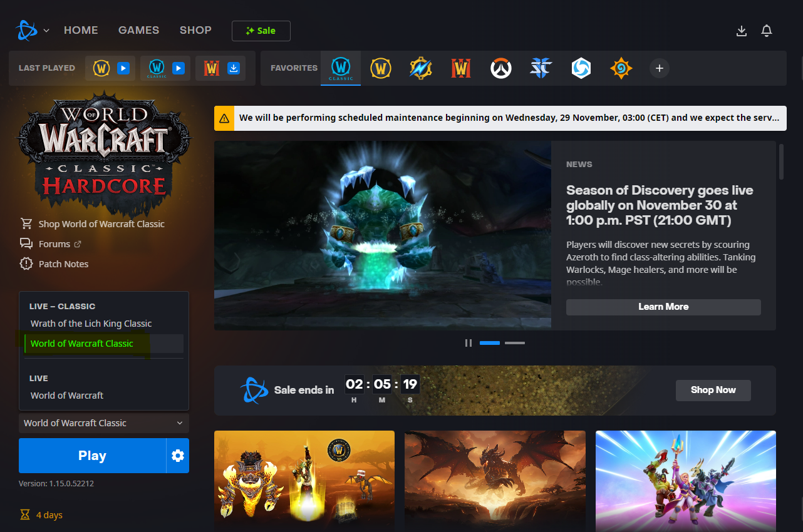The width and height of the screenshot is (803, 532).
Task: Select the first carousel slide indicator
Action: tap(490, 343)
